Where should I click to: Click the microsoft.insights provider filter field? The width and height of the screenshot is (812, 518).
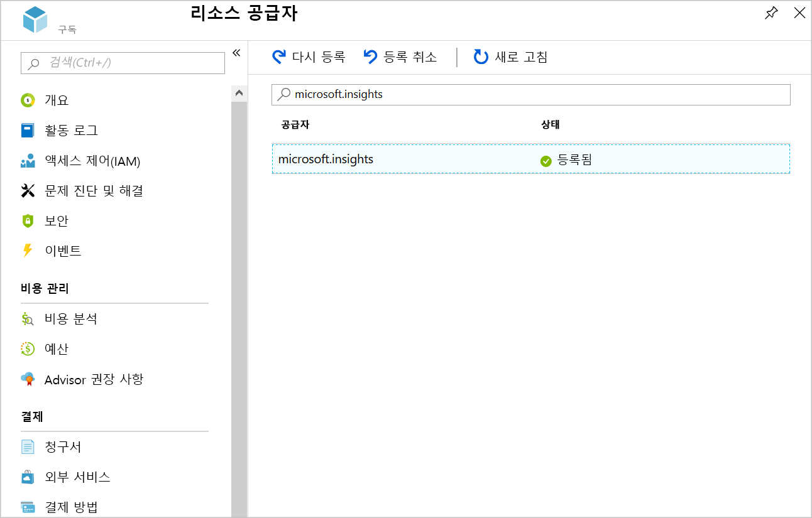point(530,94)
